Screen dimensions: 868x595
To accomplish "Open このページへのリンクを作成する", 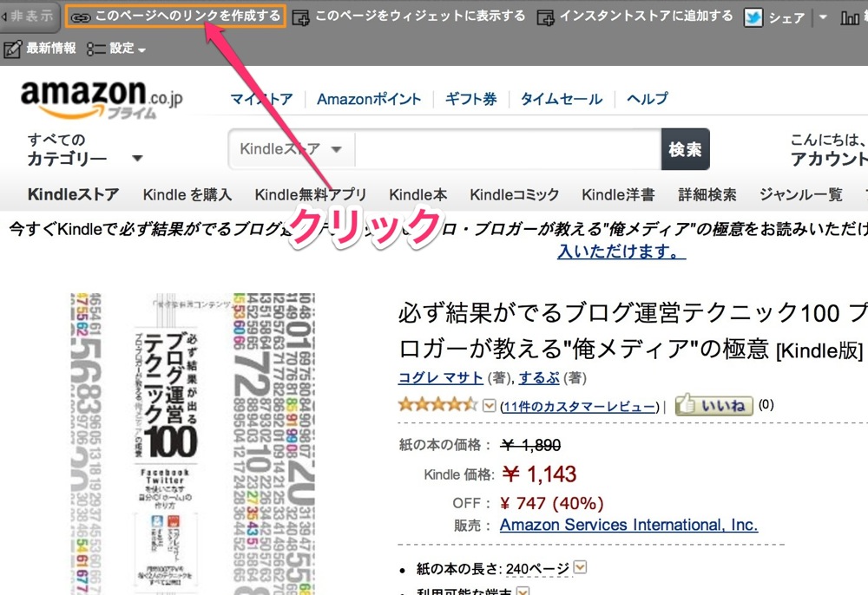I will tap(175, 16).
